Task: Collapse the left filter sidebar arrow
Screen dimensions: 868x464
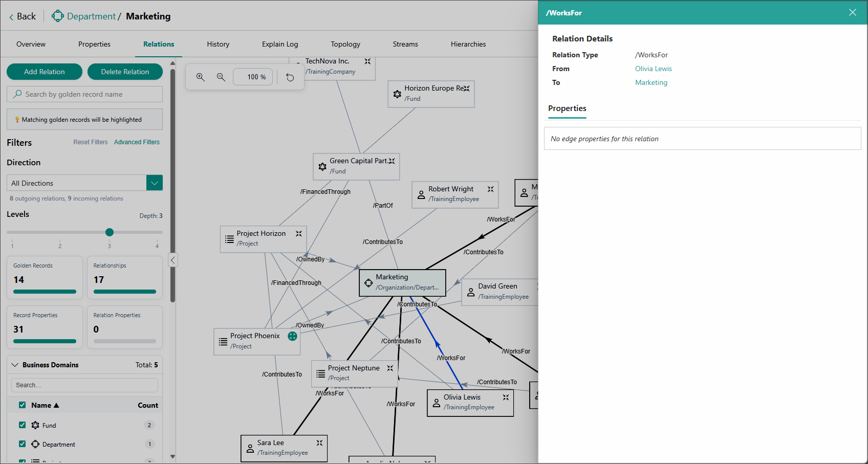Action: pyautogui.click(x=173, y=260)
